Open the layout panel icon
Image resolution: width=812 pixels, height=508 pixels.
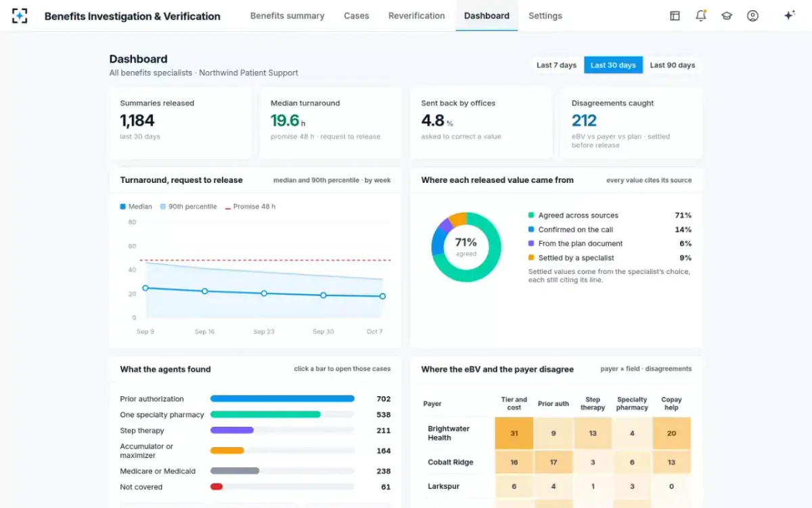(x=675, y=16)
